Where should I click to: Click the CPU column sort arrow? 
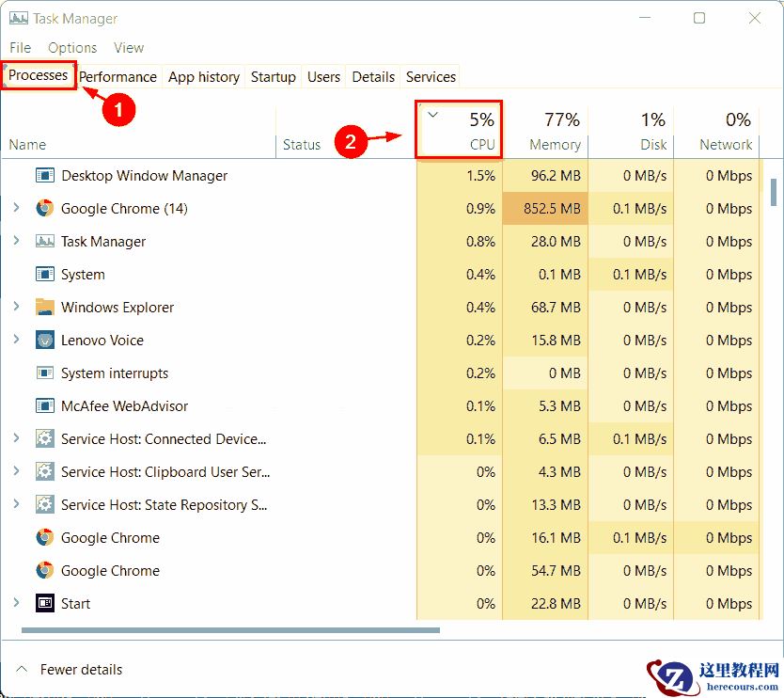(433, 113)
